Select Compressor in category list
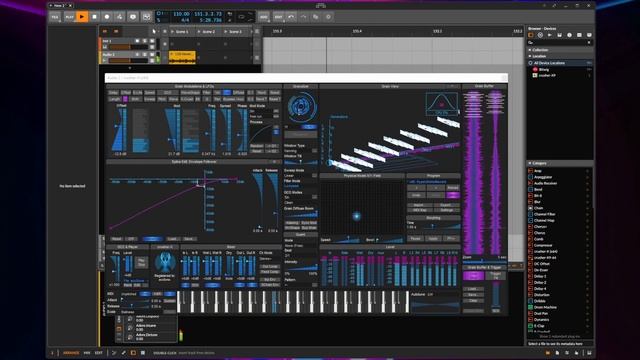The image size is (640, 360). [543, 245]
